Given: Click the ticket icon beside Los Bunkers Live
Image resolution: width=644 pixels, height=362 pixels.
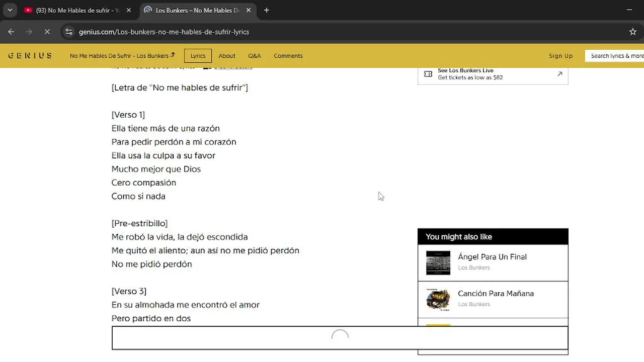Looking at the screenshot, I should pos(428,74).
